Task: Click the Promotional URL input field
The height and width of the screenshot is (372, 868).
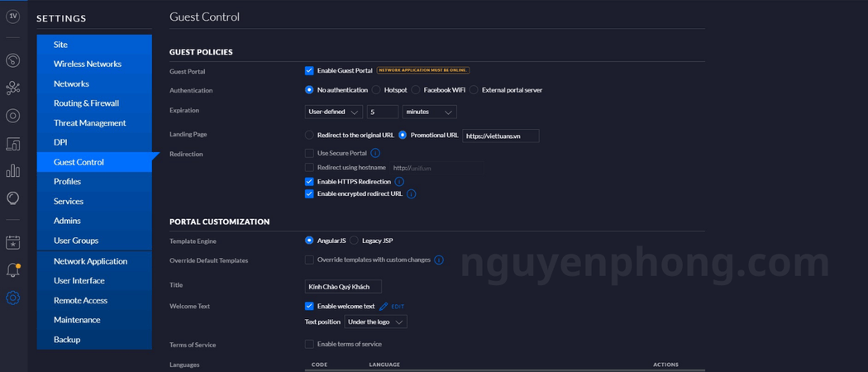Action: click(x=500, y=136)
